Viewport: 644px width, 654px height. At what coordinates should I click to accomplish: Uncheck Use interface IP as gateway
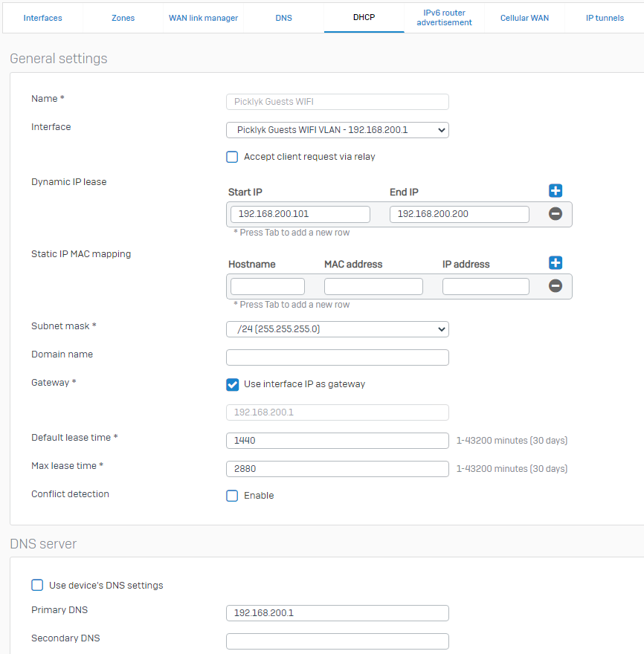(x=233, y=384)
